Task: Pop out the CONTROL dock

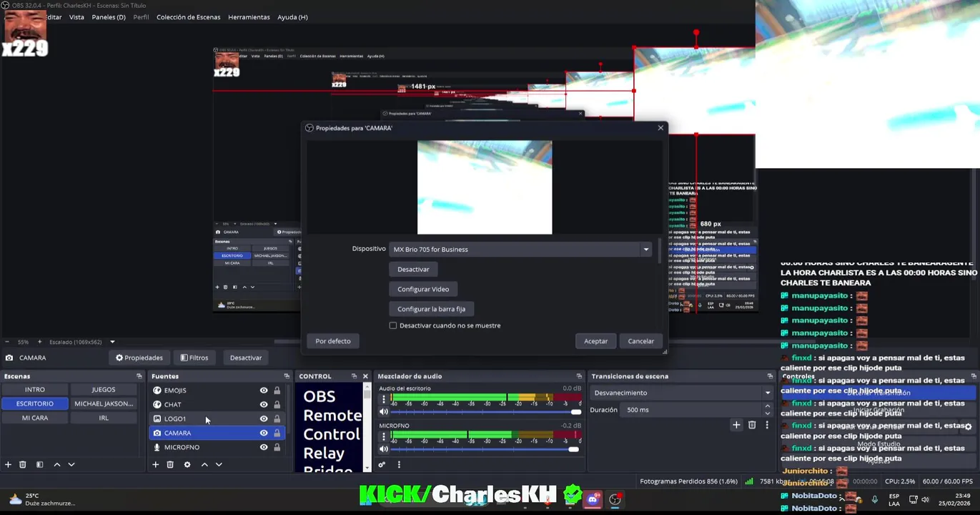Action: coord(354,376)
